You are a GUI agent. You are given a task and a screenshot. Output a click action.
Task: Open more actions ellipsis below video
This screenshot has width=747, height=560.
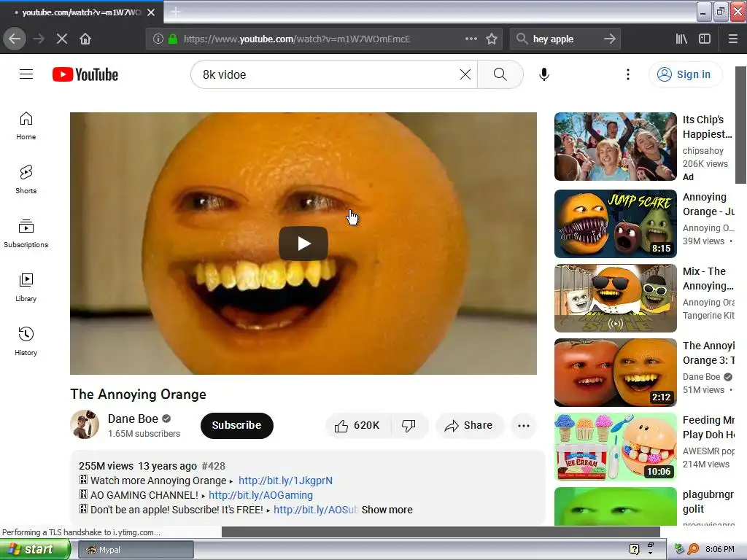[x=524, y=425]
